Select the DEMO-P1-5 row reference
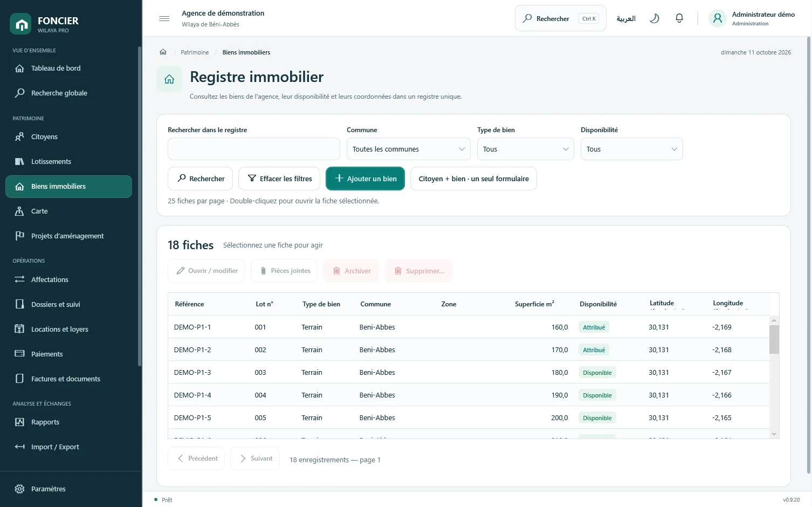Image resolution: width=812 pixels, height=507 pixels. (x=192, y=418)
